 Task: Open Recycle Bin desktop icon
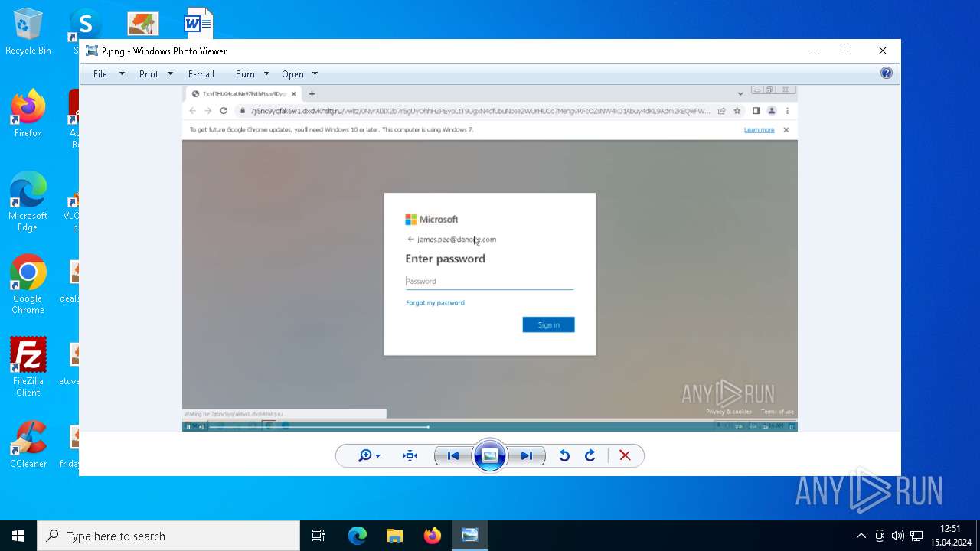point(28,32)
